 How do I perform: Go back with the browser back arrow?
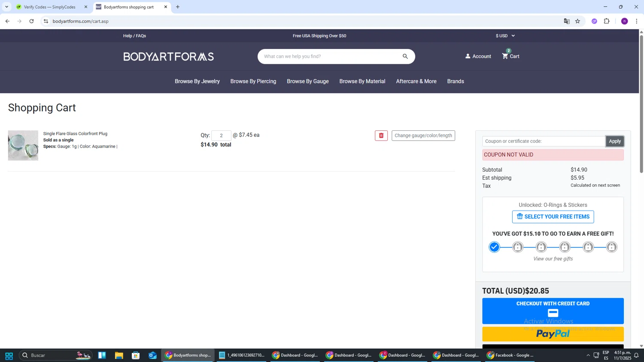click(7, 21)
